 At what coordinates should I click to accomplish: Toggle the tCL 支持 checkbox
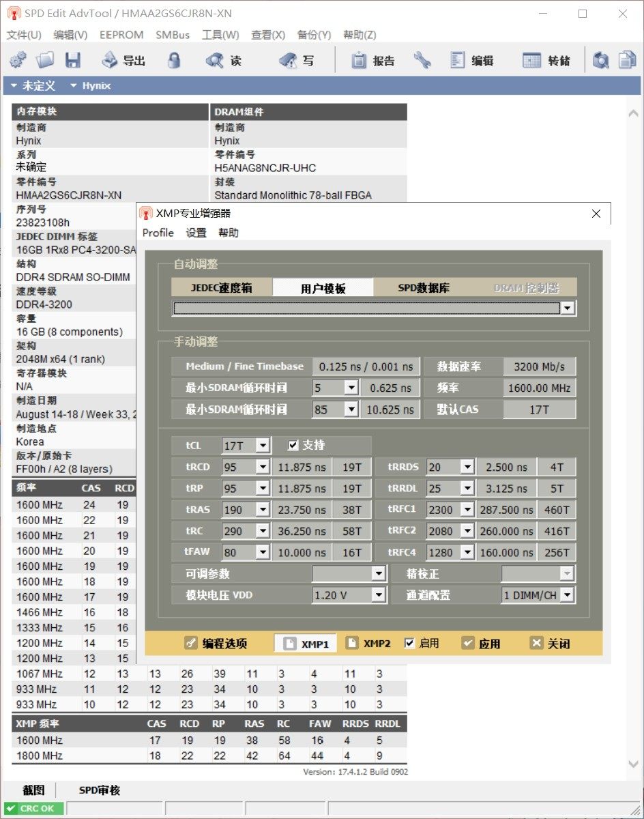pyautogui.click(x=293, y=446)
